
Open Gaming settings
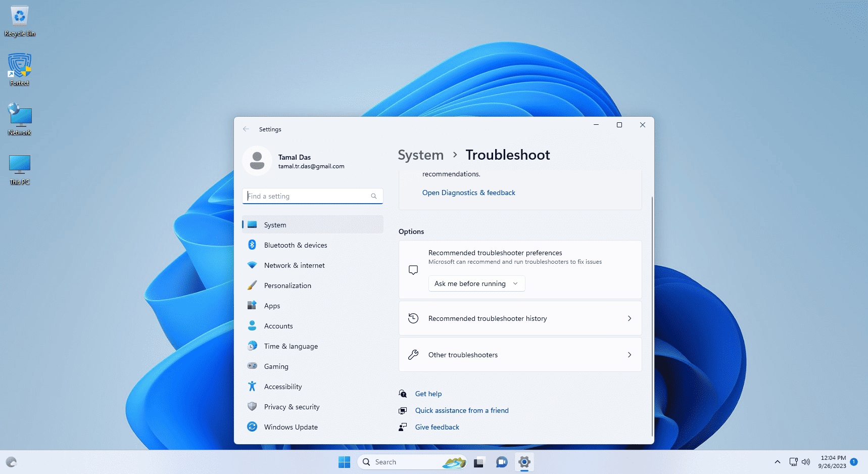click(x=276, y=366)
